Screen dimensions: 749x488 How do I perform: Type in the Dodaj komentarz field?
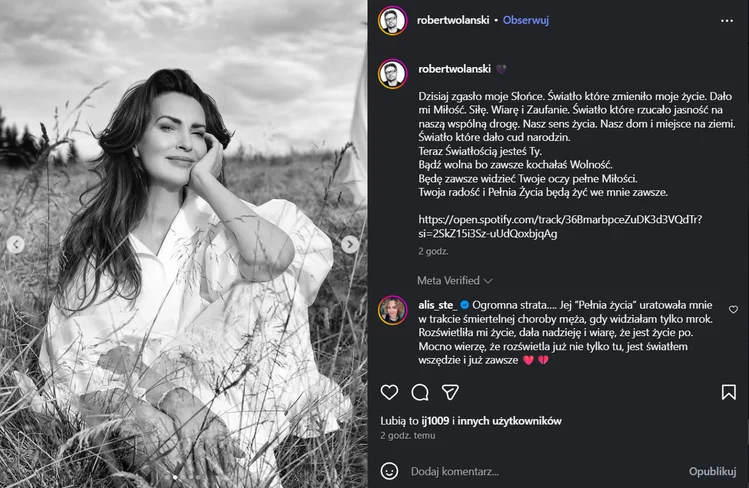(540, 470)
